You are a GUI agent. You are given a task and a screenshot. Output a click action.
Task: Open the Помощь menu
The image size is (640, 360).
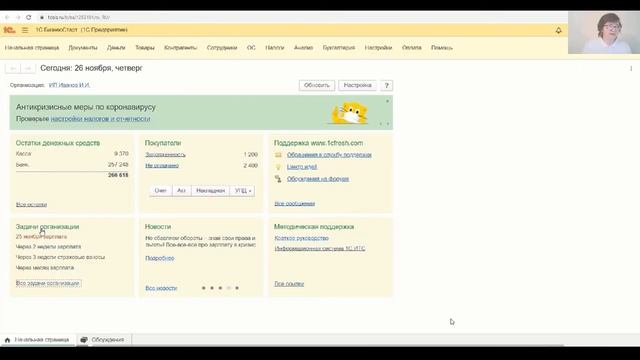pyautogui.click(x=442, y=48)
